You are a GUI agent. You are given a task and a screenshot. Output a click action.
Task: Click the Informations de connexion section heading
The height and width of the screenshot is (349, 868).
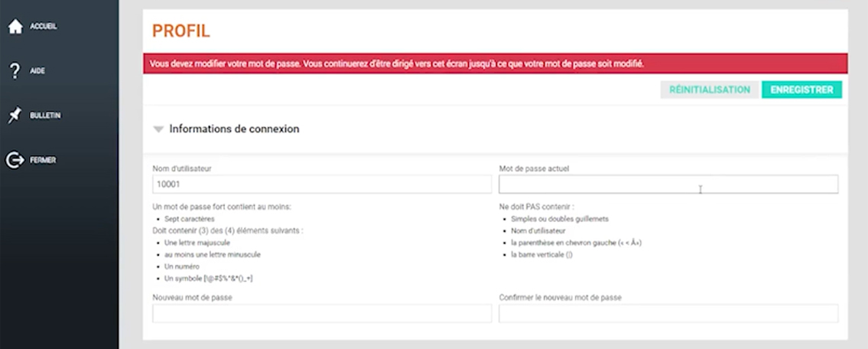pyautogui.click(x=234, y=129)
